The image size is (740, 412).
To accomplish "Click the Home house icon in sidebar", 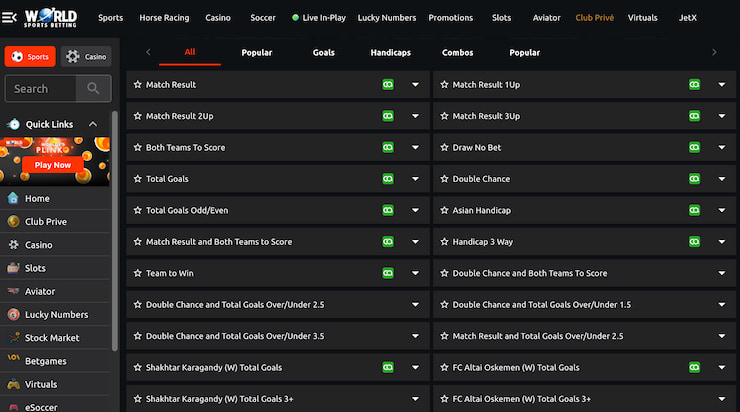I will 13,198.
